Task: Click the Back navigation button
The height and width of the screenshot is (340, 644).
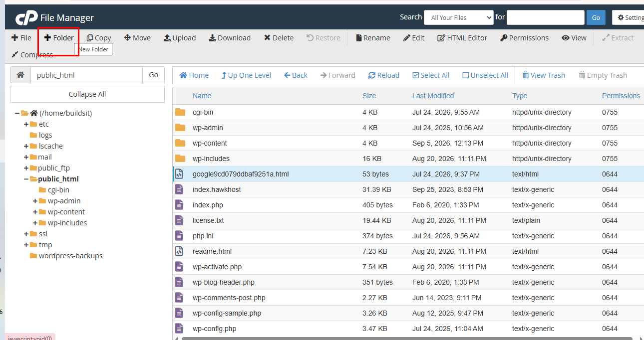Action: tap(296, 75)
